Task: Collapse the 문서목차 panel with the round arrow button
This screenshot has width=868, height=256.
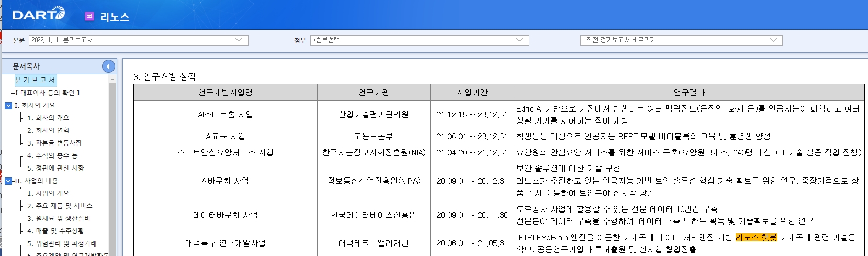Action: [x=108, y=66]
